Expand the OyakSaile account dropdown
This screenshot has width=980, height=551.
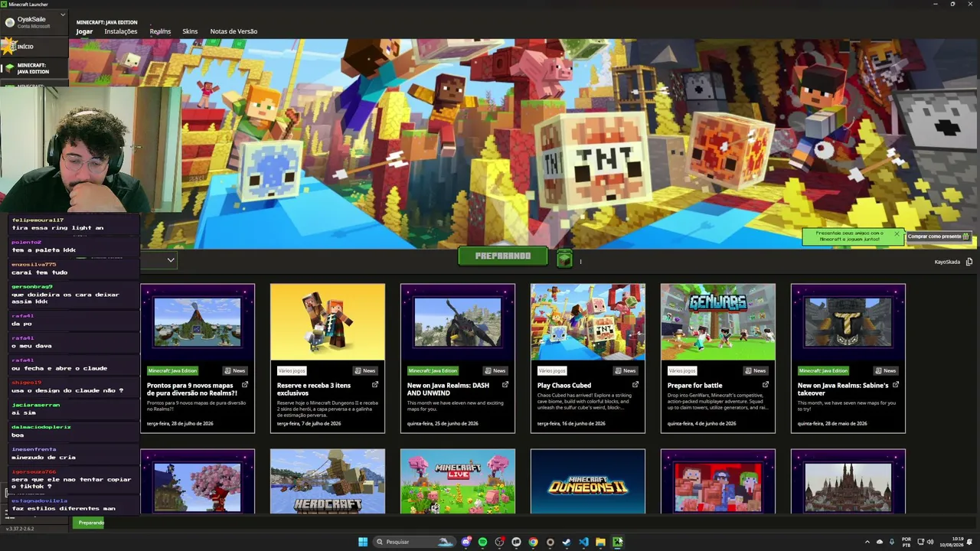tap(62, 15)
